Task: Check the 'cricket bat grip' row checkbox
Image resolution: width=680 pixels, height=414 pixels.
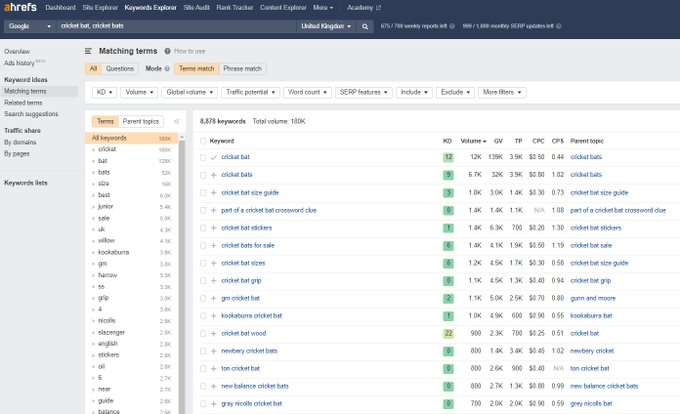Action: pyautogui.click(x=203, y=281)
